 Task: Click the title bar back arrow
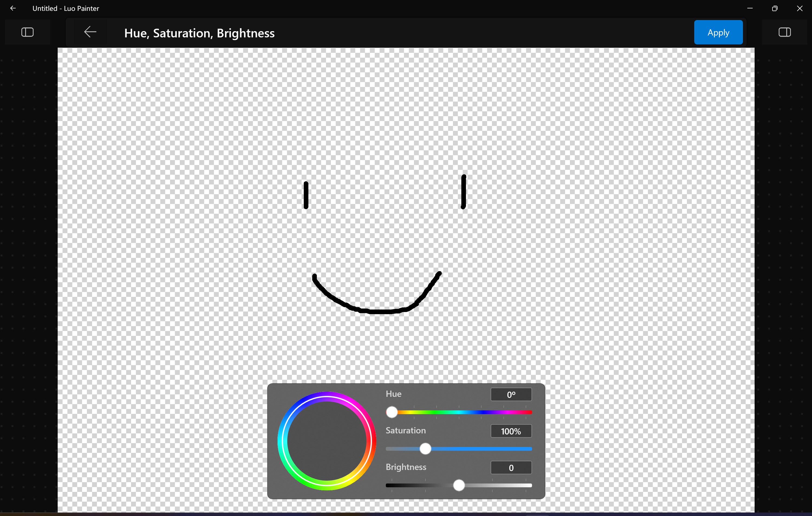(x=13, y=8)
